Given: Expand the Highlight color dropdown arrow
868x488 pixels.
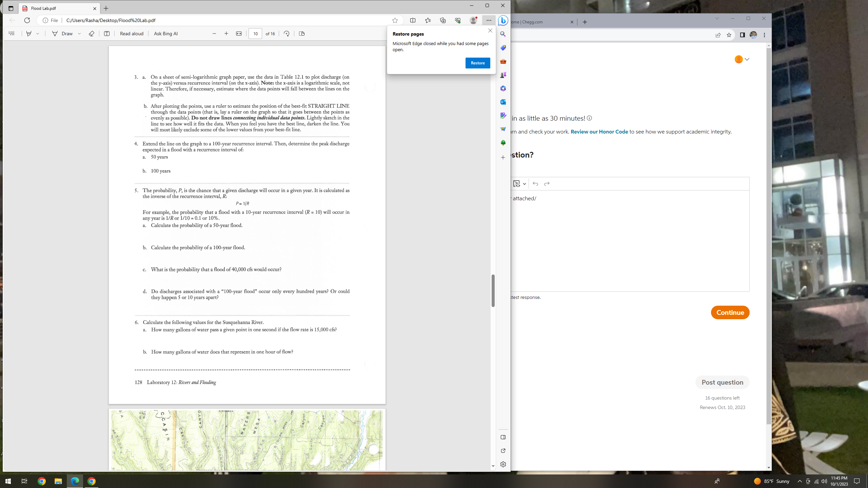Looking at the screenshot, I should pos(38,34).
